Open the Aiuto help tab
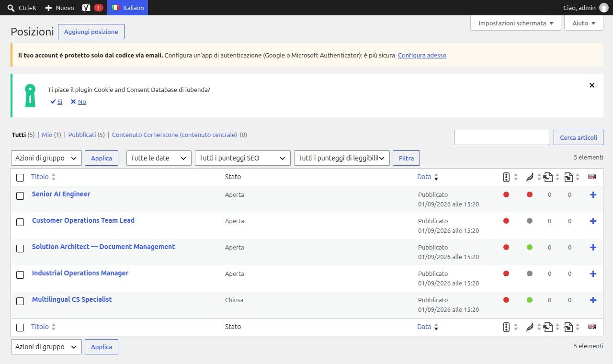Viewport: 613px width, 364px height. (584, 23)
